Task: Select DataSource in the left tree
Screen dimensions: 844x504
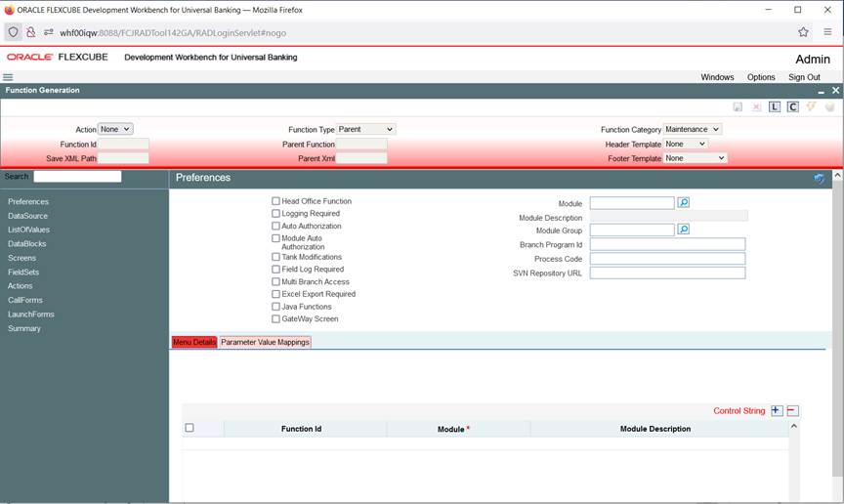Action: tap(27, 216)
